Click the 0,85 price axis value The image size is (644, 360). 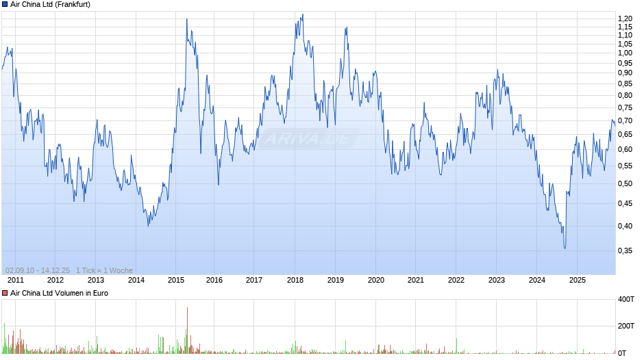coord(625,84)
